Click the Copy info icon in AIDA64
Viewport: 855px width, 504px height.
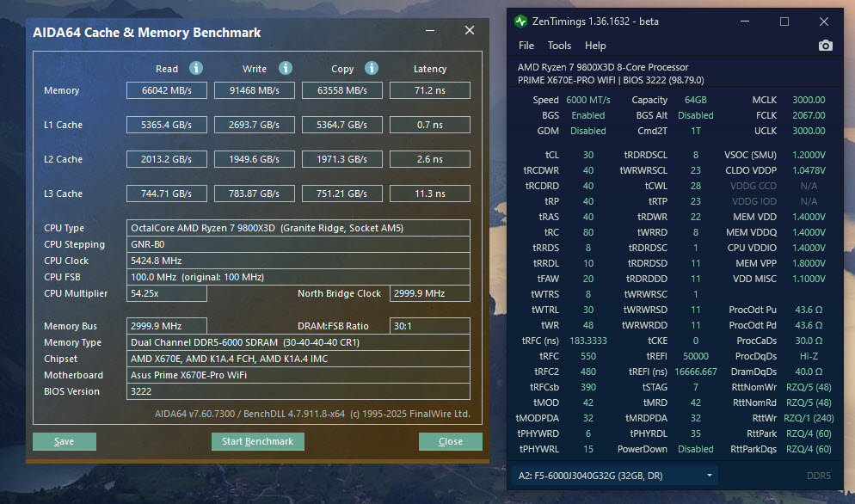click(x=372, y=68)
